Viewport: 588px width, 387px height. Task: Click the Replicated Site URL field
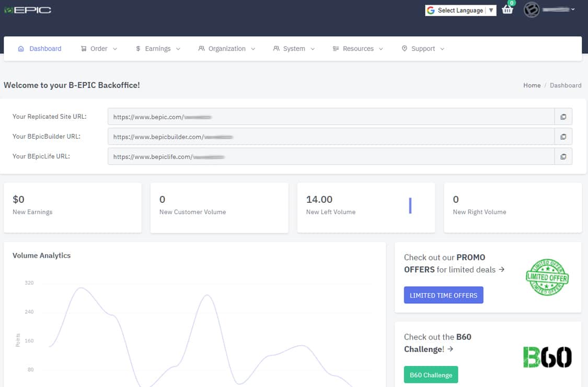(331, 117)
